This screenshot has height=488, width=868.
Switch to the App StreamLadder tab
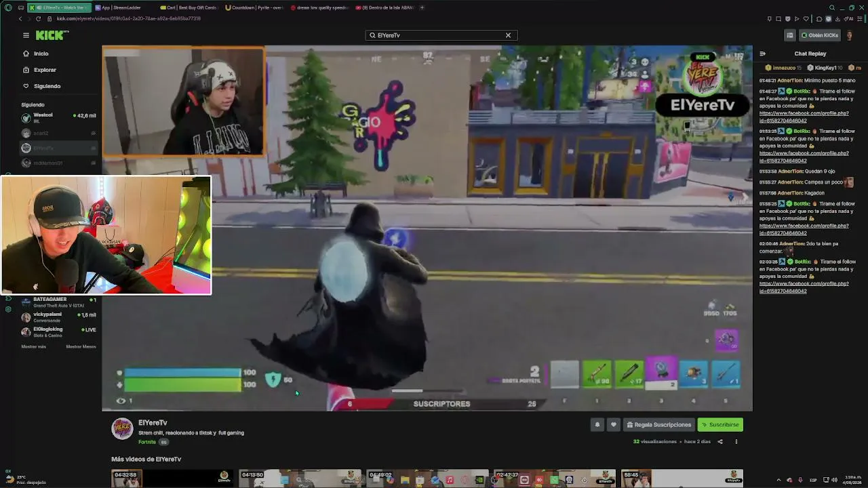pyautogui.click(x=122, y=7)
